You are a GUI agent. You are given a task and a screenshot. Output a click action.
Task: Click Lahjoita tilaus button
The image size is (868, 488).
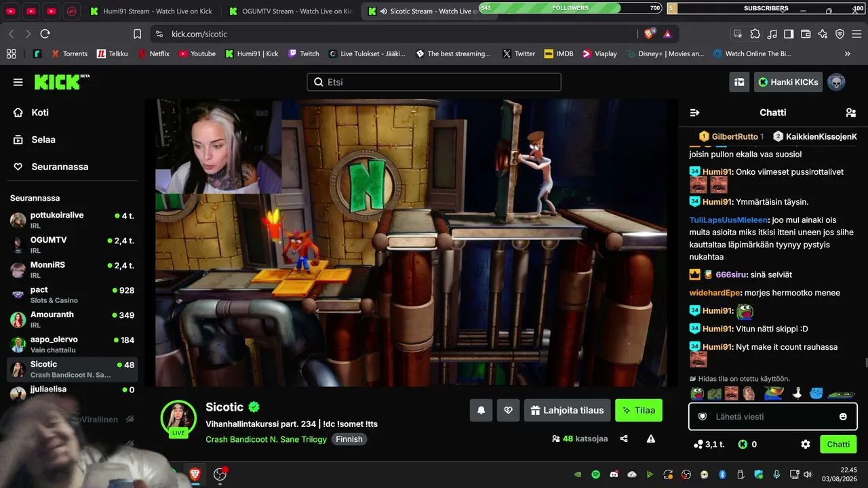[567, 410]
